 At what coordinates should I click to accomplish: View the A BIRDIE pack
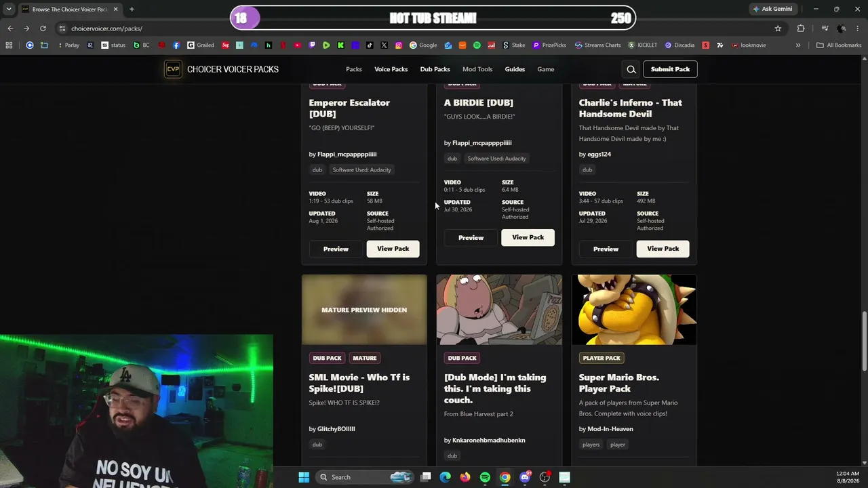tap(528, 237)
